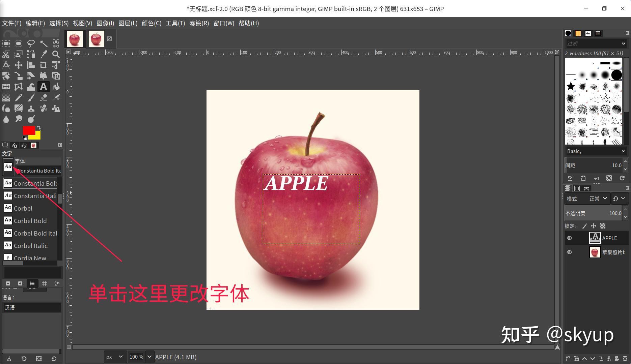Image resolution: width=631 pixels, height=364 pixels.
Task: Open the 滤镜(R) menu
Action: point(199,23)
